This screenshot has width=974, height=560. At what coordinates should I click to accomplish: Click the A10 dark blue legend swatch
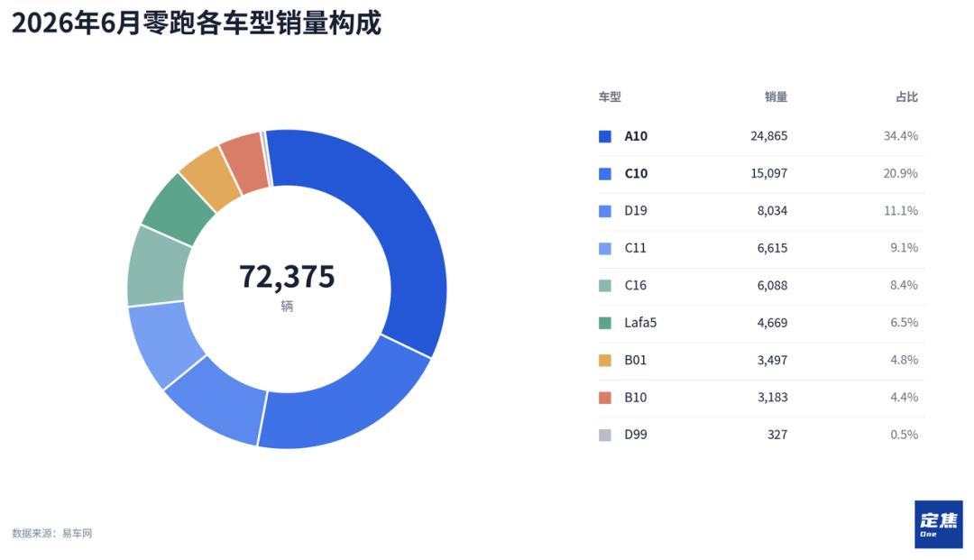[x=604, y=136]
